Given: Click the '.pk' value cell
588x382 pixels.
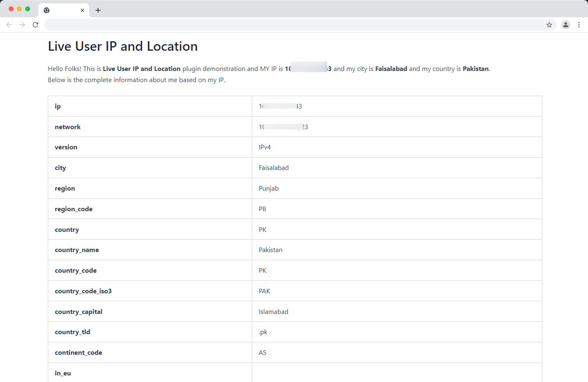Looking at the screenshot, I should 397,332.
